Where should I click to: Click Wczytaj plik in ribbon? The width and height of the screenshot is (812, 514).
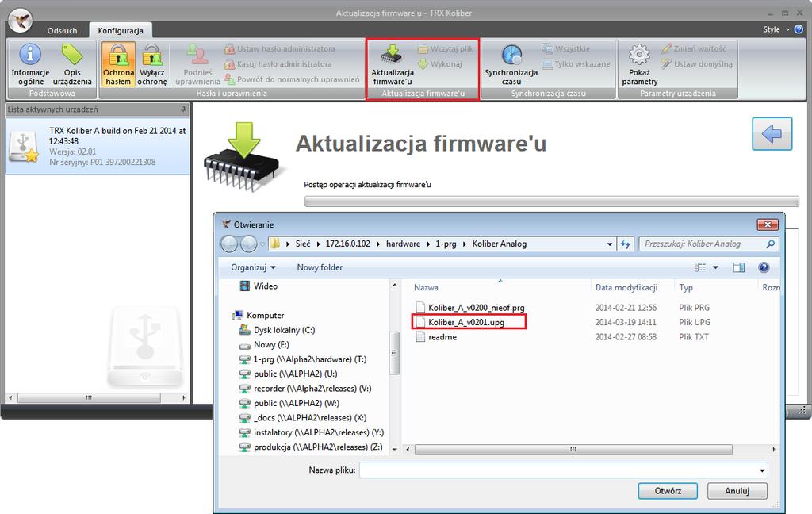(x=446, y=48)
